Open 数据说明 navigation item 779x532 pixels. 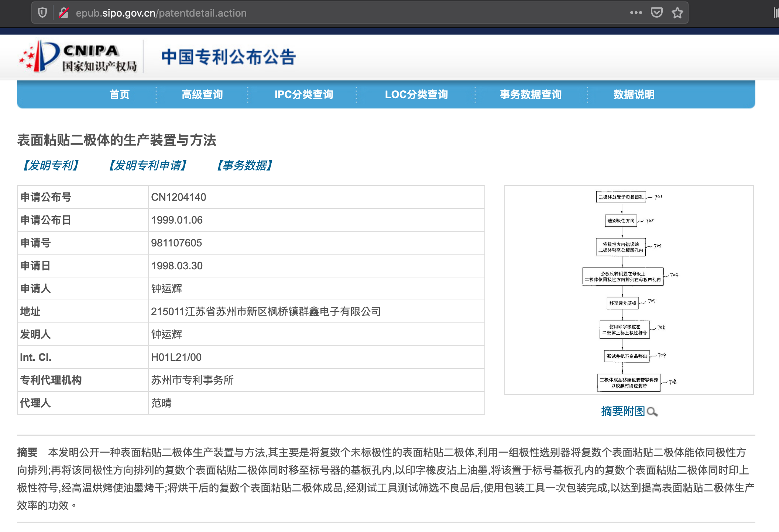634,94
